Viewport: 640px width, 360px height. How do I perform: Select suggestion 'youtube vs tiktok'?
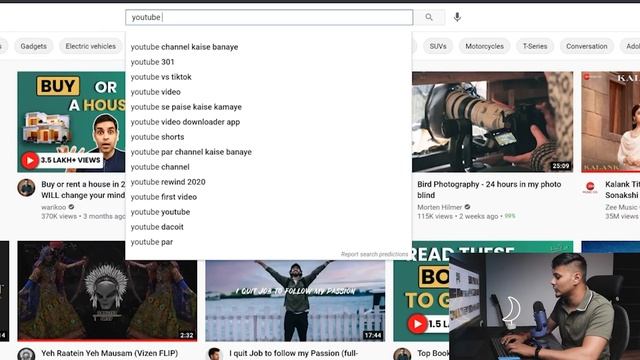tap(268, 77)
